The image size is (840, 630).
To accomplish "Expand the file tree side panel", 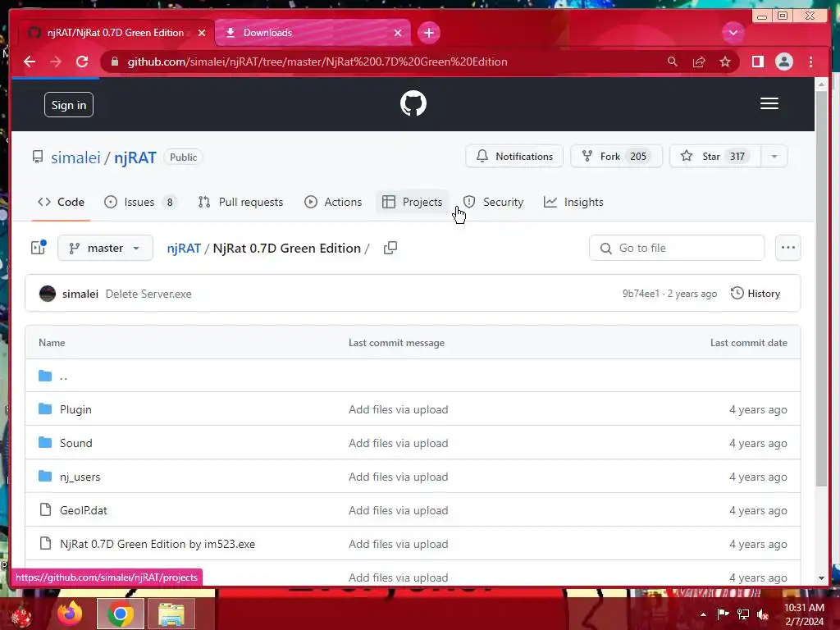I will [39, 248].
